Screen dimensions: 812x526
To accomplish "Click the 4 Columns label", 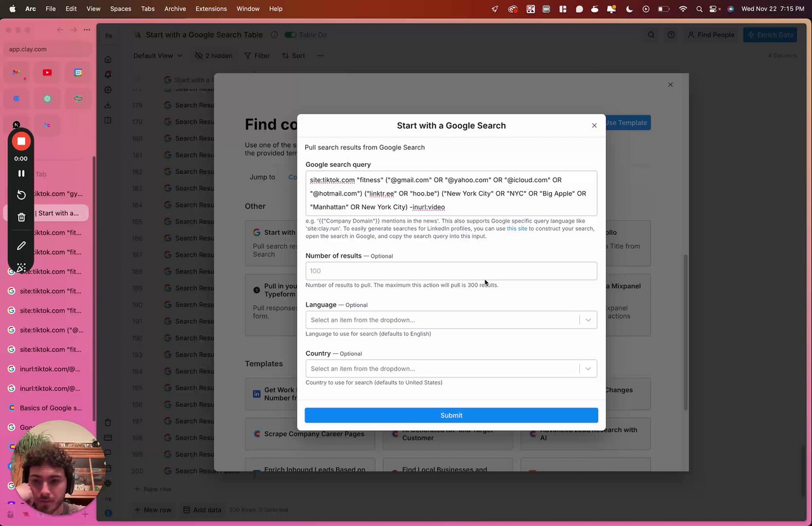I will pos(782,56).
